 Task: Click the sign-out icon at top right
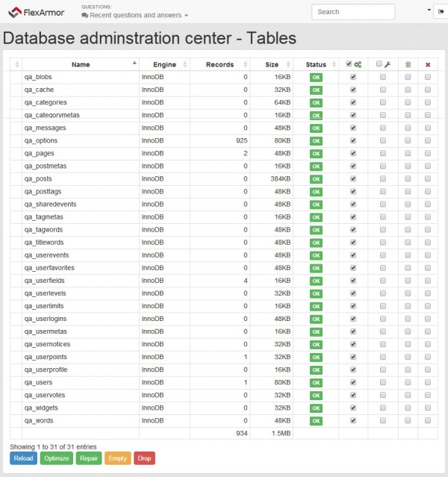click(x=439, y=11)
